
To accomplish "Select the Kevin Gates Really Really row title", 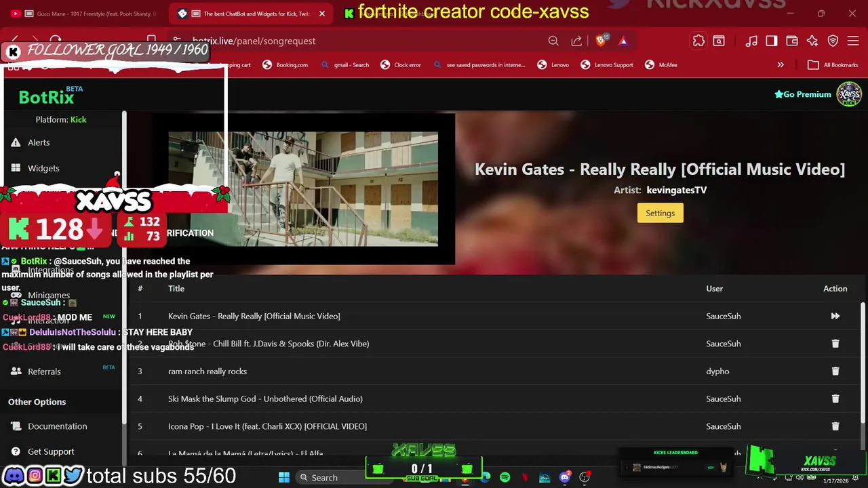I will (254, 316).
